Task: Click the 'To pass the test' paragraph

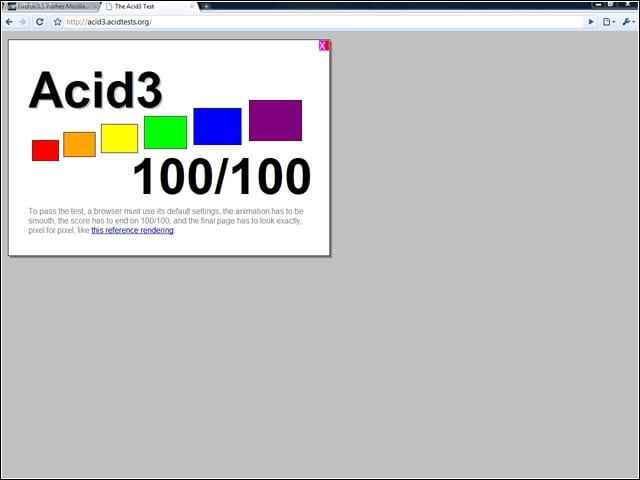Action: [x=166, y=221]
